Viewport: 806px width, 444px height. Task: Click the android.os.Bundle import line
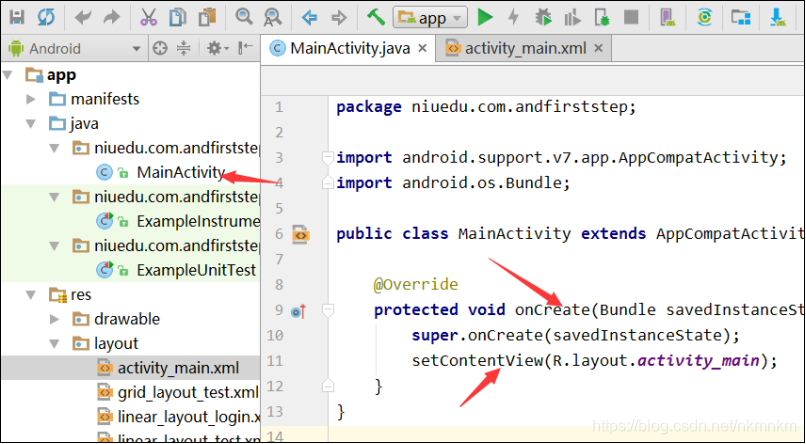pos(453,183)
